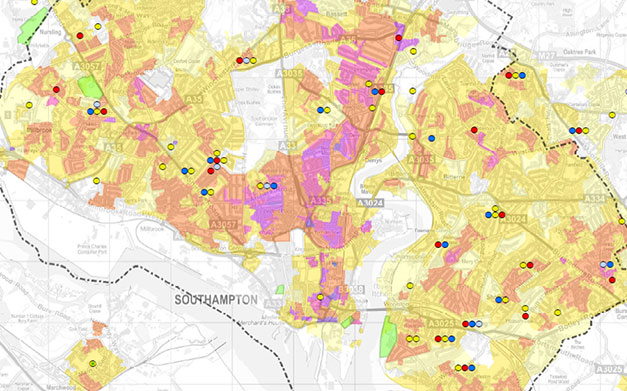The image size is (627, 391).
Task: Click the top yellow marker in the cluster by the right-hand A3024 label
Action: [x=495, y=208]
